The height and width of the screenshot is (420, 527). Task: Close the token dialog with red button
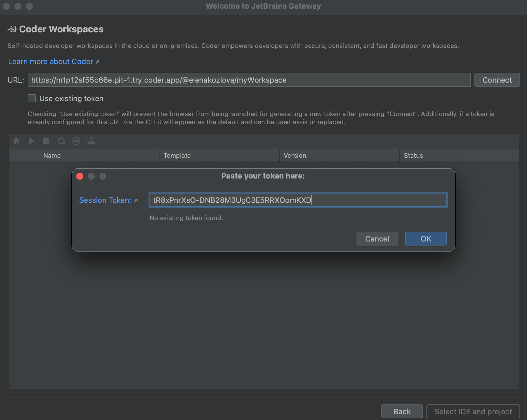(x=80, y=176)
